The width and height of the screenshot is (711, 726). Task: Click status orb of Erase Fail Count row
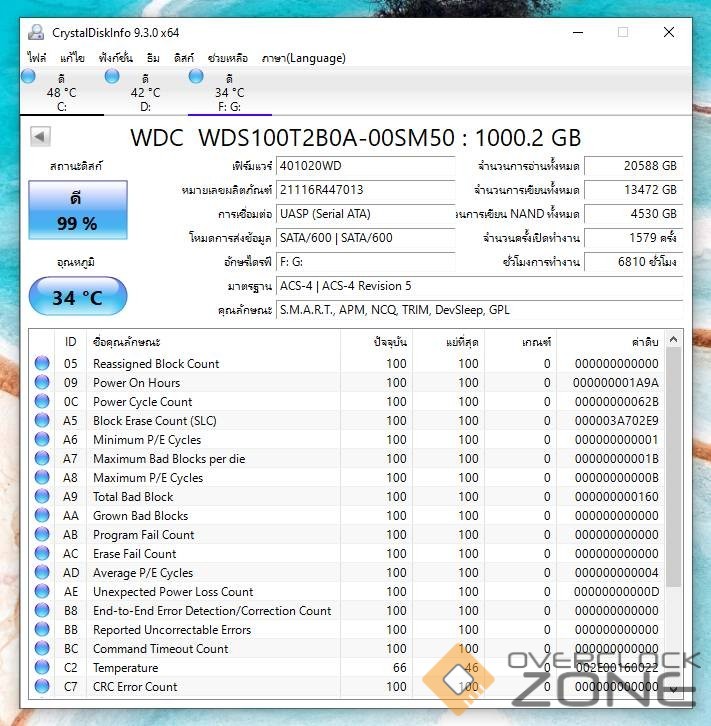tap(42, 553)
